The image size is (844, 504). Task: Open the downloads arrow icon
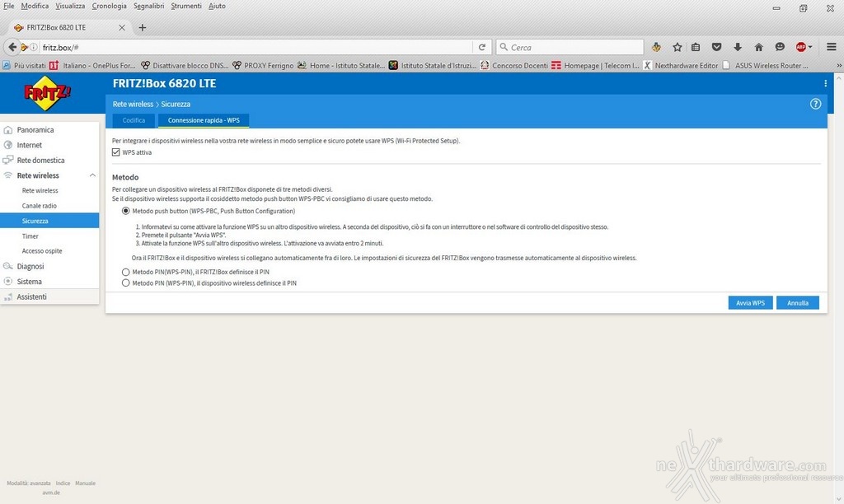tap(738, 47)
